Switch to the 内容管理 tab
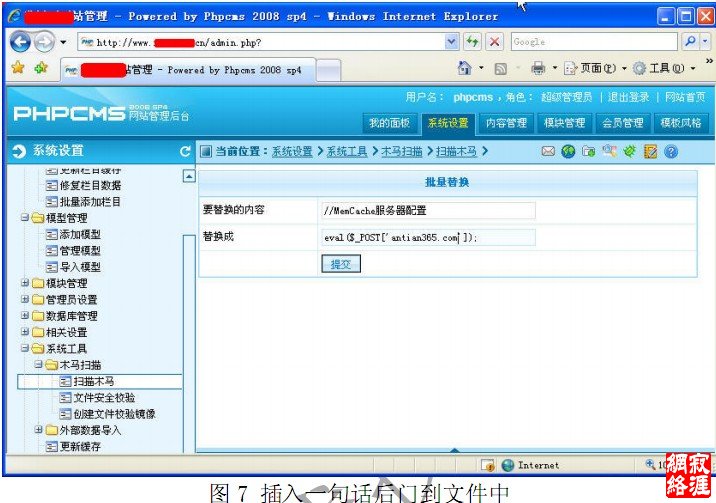The width and height of the screenshot is (716, 503). pyautogui.click(x=506, y=123)
